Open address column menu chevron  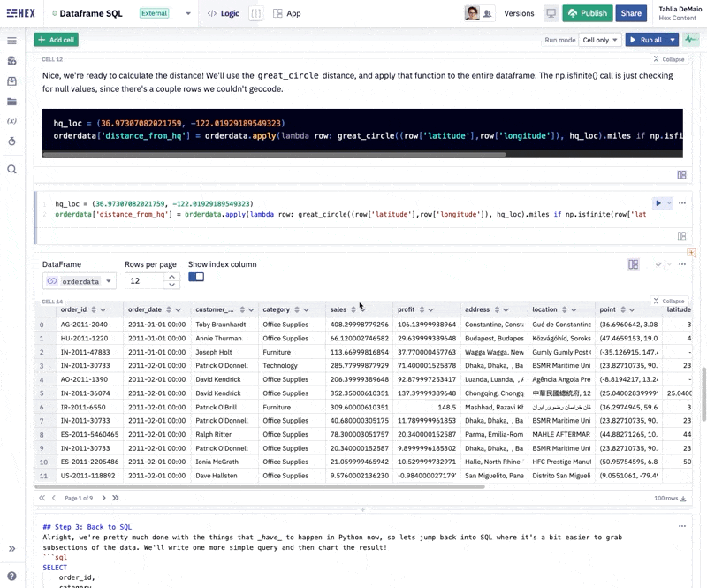pos(506,310)
